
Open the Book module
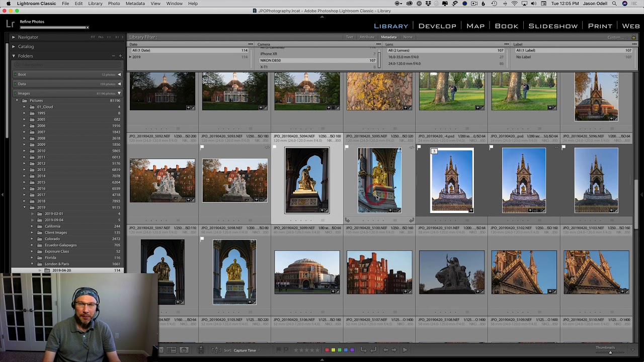click(506, 26)
